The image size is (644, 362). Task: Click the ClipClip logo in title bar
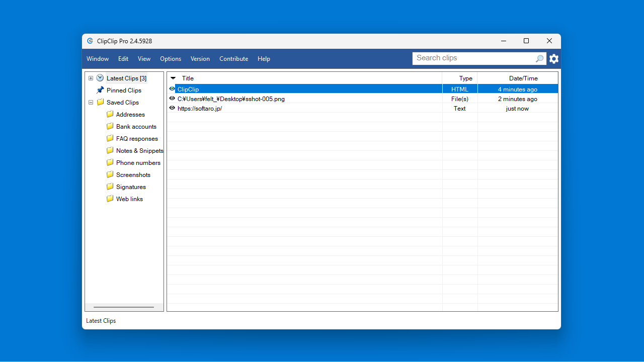(90, 41)
